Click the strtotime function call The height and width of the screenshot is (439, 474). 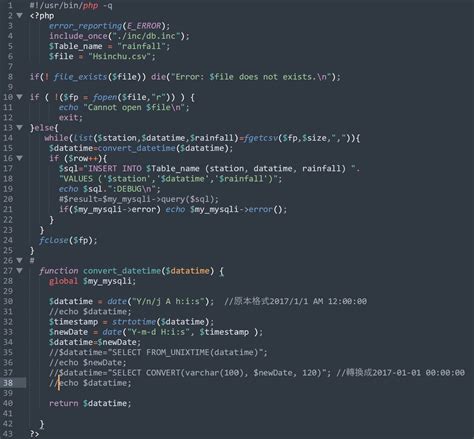134,322
